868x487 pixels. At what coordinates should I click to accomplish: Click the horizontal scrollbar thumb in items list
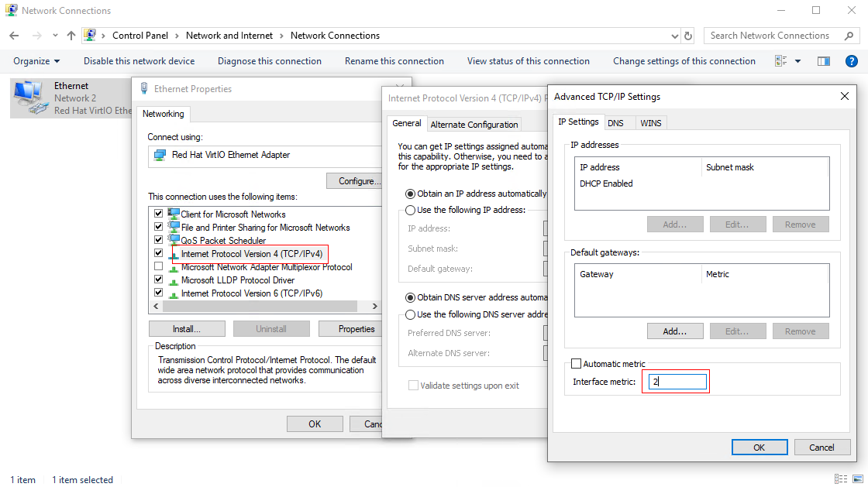(x=260, y=307)
